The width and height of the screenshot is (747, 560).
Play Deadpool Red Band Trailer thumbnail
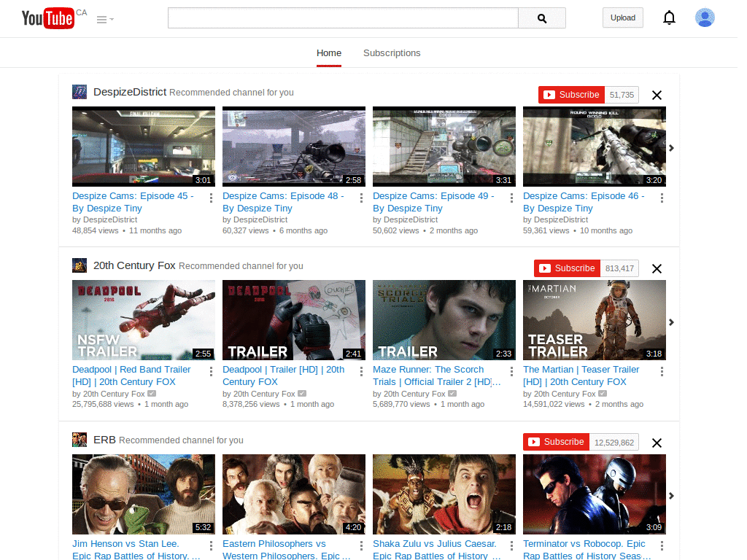click(144, 320)
